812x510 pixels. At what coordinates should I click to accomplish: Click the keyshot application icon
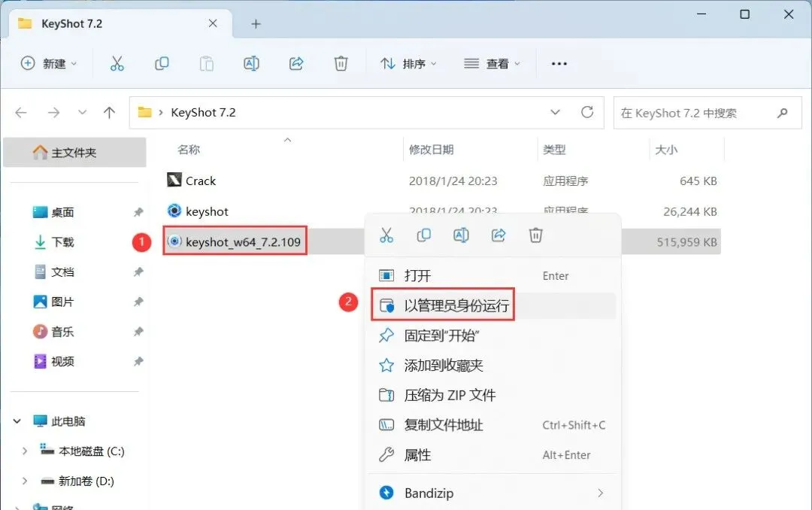click(174, 211)
